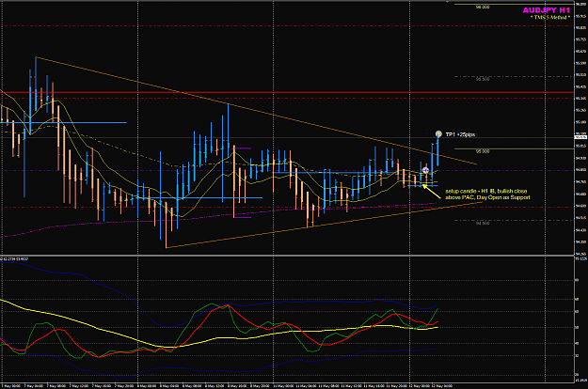Select the round entry marker on the setup candle

tap(425, 171)
